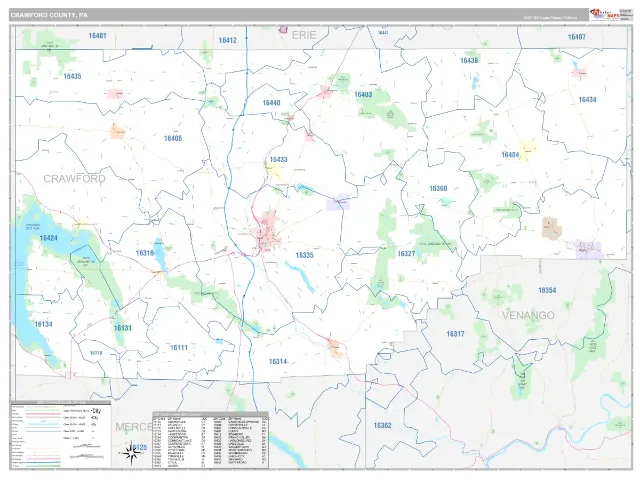Select the ZIP code label 16134
The width and height of the screenshot is (640, 480).
pyautogui.click(x=43, y=324)
